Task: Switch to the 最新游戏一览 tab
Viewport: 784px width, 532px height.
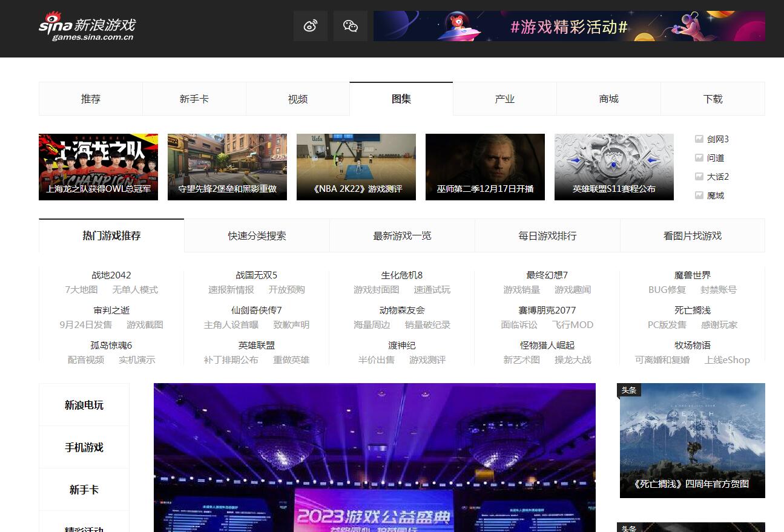Action: 402,235
